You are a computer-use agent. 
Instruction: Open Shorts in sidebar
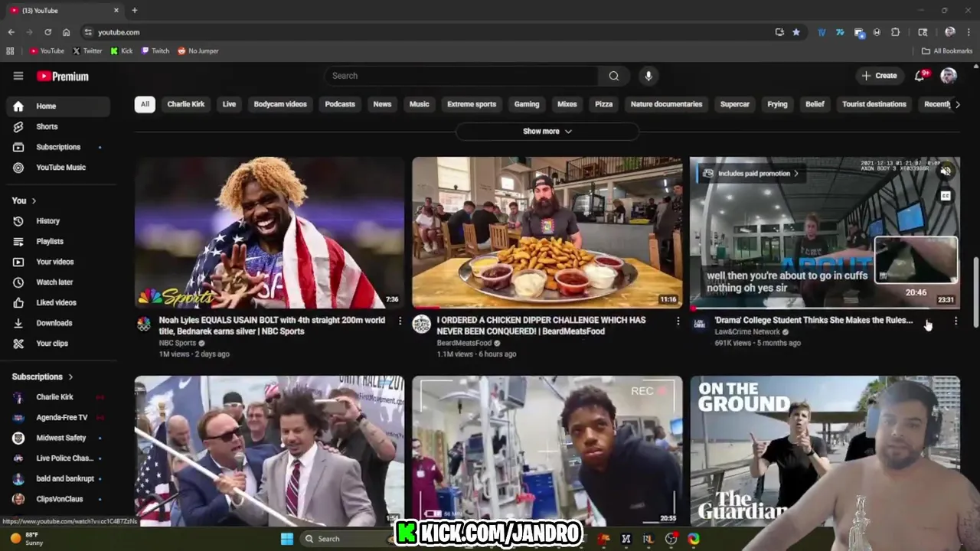(58, 126)
